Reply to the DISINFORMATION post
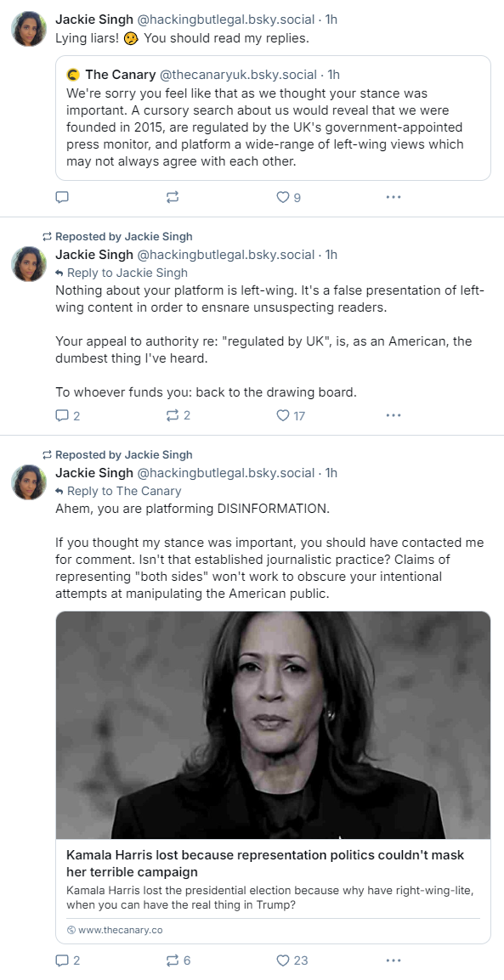This screenshot has width=504, height=980. [67, 960]
